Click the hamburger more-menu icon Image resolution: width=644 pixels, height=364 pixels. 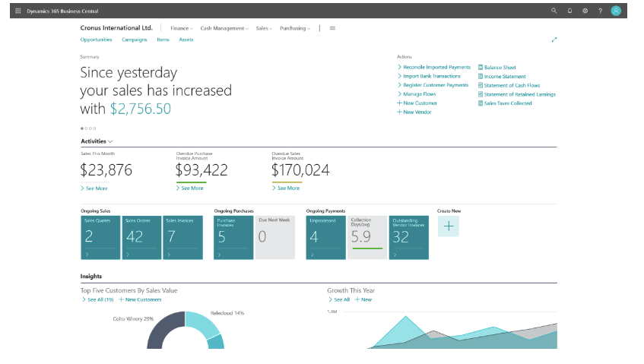click(332, 28)
